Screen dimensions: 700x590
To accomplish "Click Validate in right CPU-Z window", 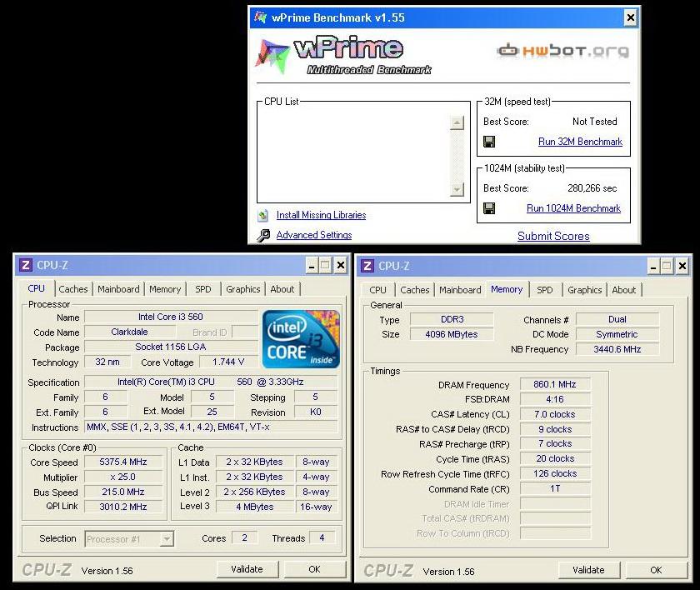I will 588,570.
